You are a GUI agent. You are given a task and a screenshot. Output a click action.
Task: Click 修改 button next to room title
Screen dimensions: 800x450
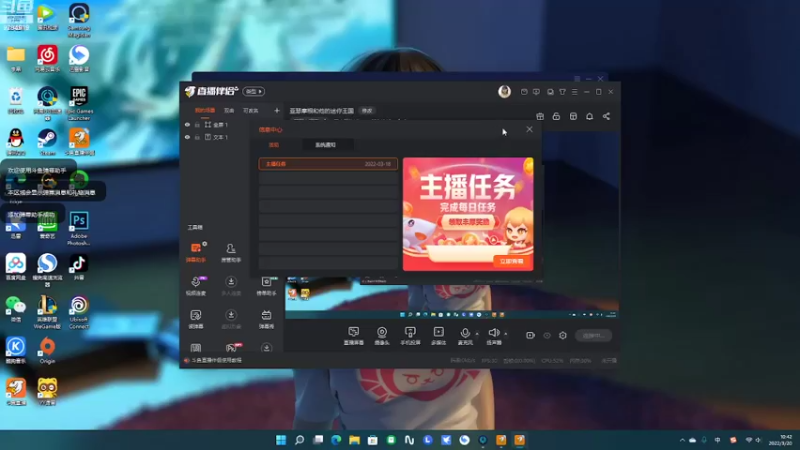(x=367, y=111)
